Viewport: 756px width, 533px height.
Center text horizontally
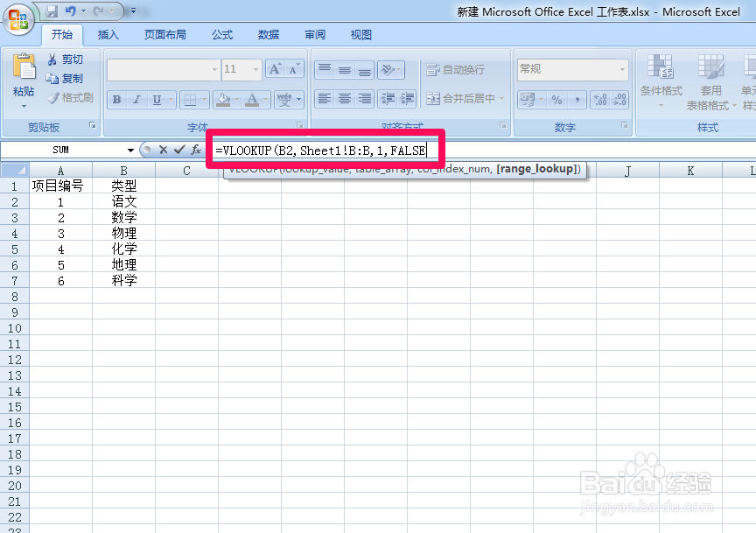pyautogui.click(x=345, y=99)
